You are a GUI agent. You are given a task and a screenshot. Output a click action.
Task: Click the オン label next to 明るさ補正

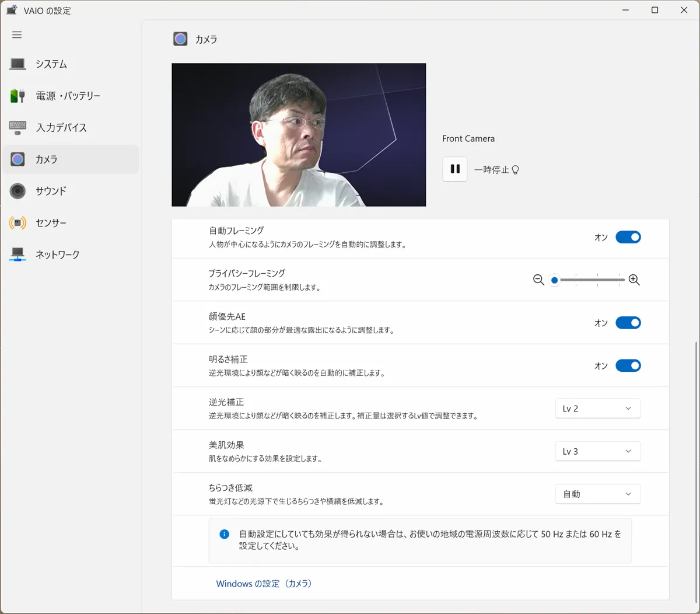601,366
